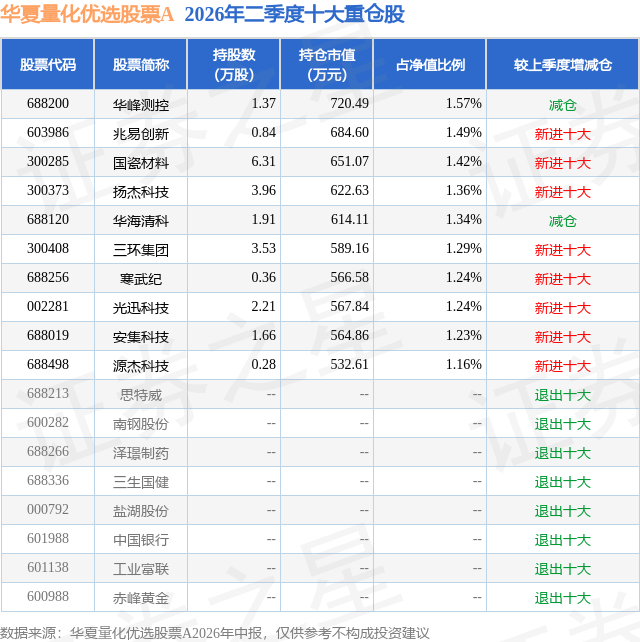
Task: Select 寒武纪 stock name cell
Action: pos(141,278)
